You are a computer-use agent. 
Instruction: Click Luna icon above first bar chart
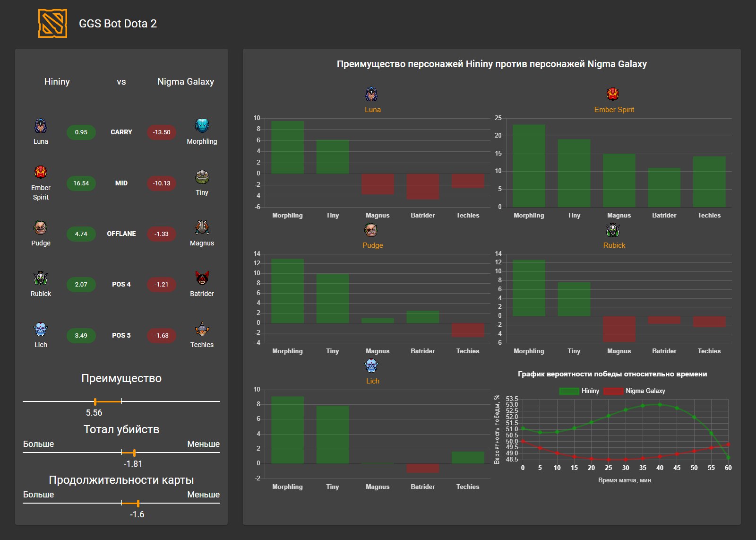pyautogui.click(x=372, y=94)
